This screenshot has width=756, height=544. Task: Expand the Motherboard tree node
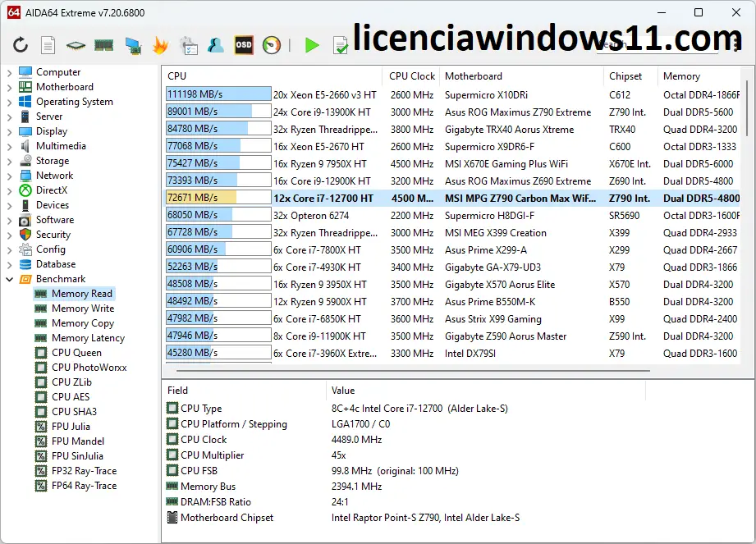pos(10,88)
